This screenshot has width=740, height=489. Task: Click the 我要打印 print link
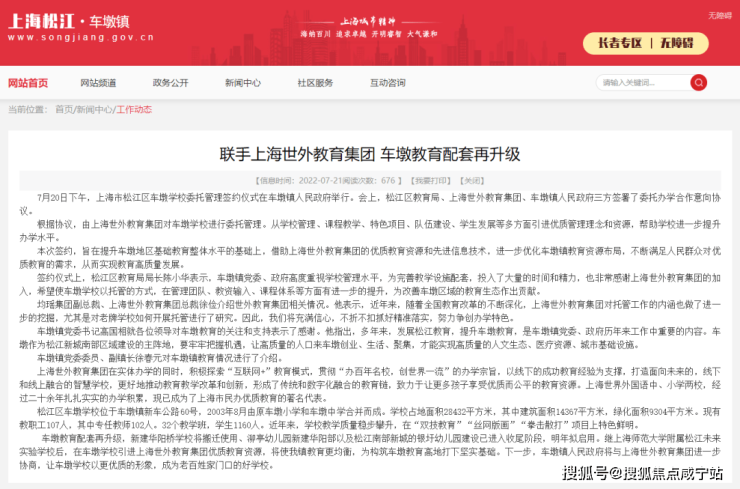[430, 181]
